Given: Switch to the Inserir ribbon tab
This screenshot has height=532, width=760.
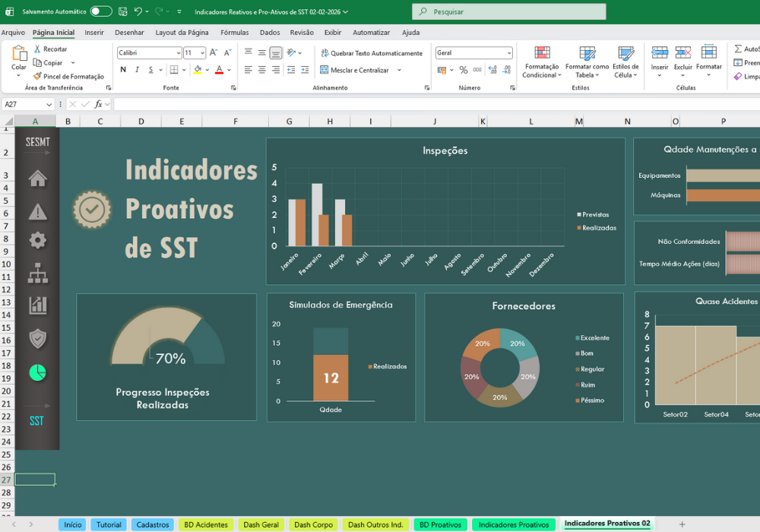Looking at the screenshot, I should [94, 33].
